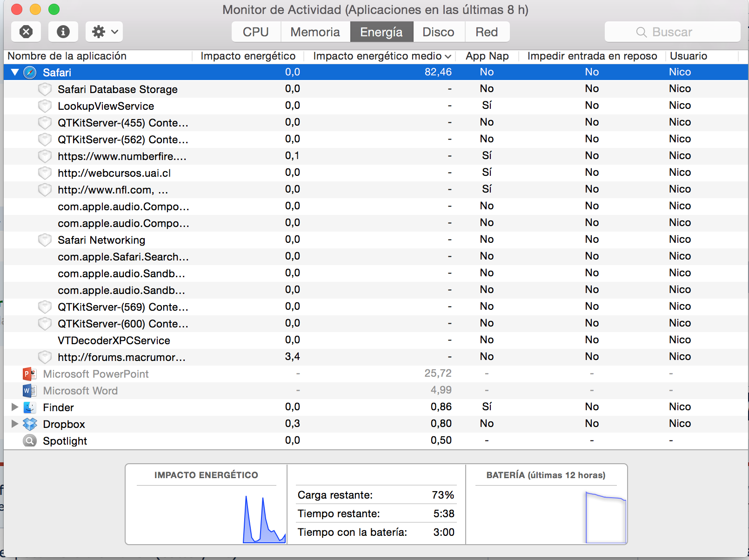Select the Spotlight row name

pyautogui.click(x=65, y=441)
